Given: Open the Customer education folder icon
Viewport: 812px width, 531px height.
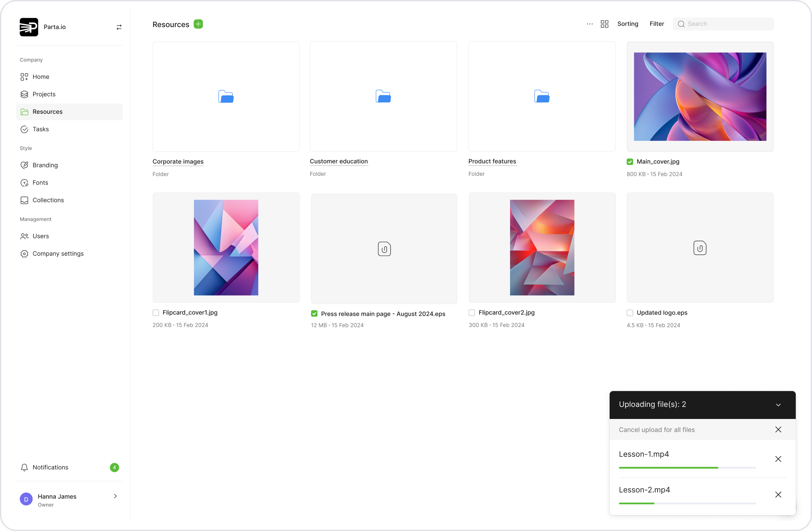Looking at the screenshot, I should [383, 96].
